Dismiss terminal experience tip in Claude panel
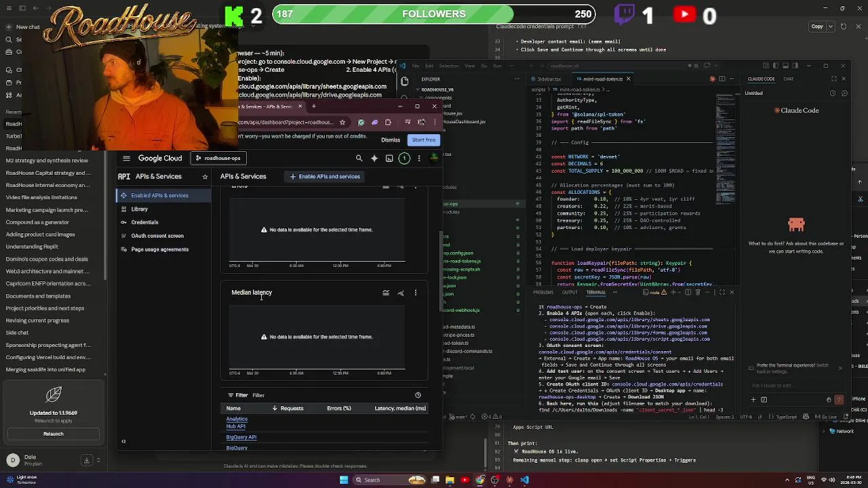This screenshot has width=868, height=488. (840, 369)
